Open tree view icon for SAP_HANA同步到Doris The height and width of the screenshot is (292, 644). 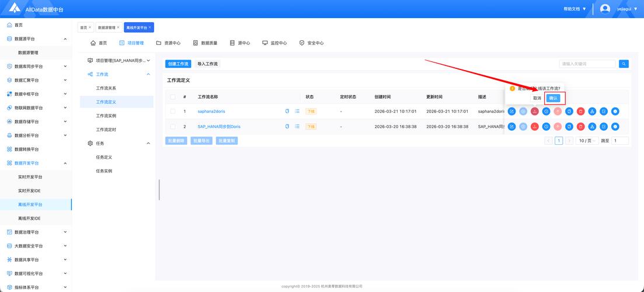pyautogui.click(x=592, y=127)
